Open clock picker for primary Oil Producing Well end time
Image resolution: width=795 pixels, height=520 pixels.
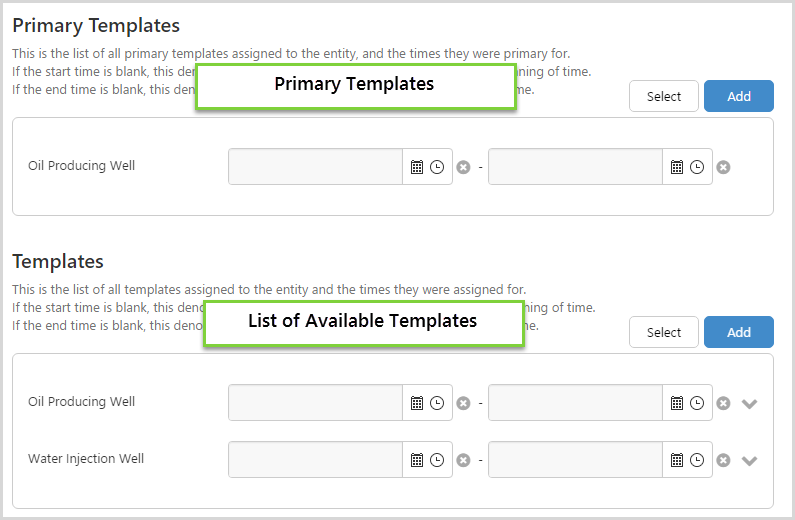(697, 167)
